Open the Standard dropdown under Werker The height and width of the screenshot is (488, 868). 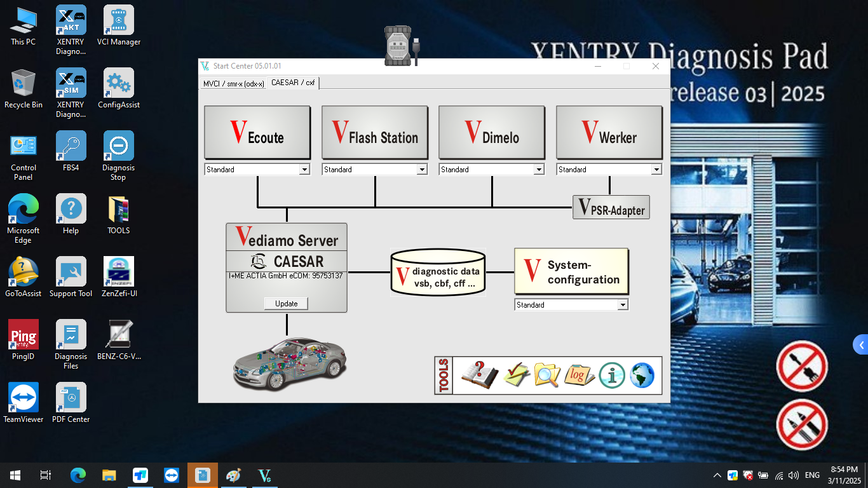[x=657, y=169]
